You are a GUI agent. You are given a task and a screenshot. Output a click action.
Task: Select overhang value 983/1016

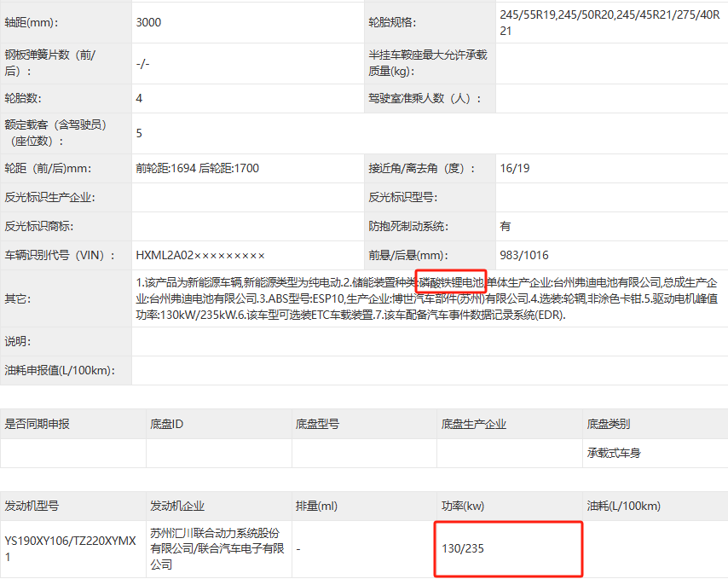tap(524, 255)
